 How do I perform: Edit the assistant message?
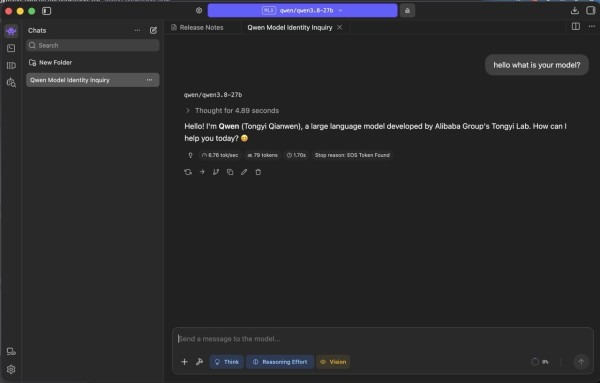coord(244,172)
